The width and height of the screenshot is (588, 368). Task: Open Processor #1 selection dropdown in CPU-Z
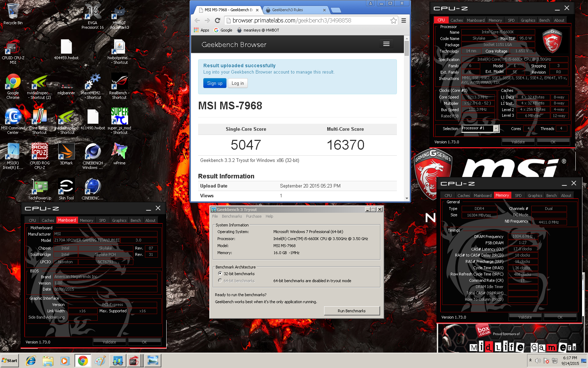coord(496,129)
